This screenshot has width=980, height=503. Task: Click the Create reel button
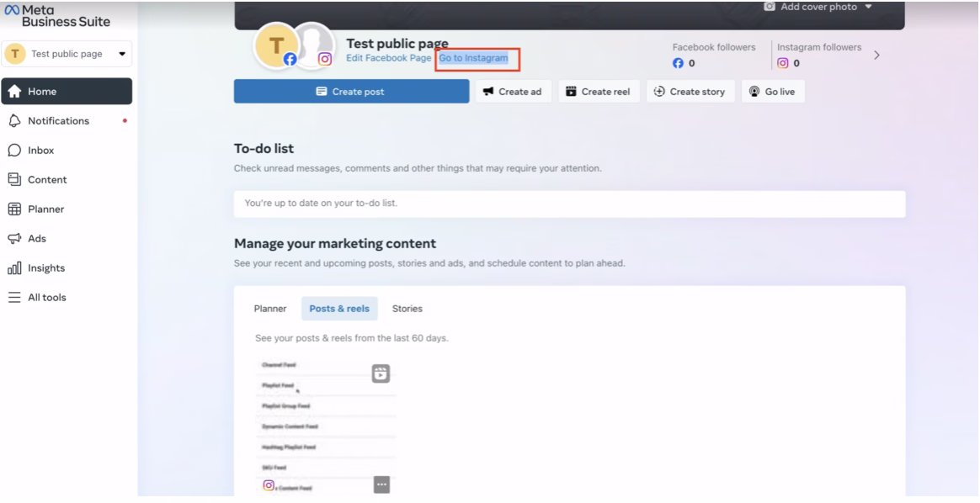coord(599,92)
